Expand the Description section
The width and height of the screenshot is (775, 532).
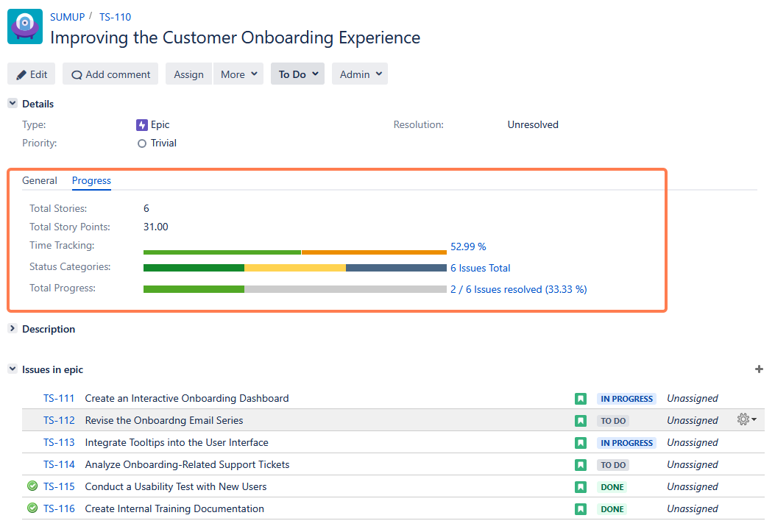(x=12, y=329)
